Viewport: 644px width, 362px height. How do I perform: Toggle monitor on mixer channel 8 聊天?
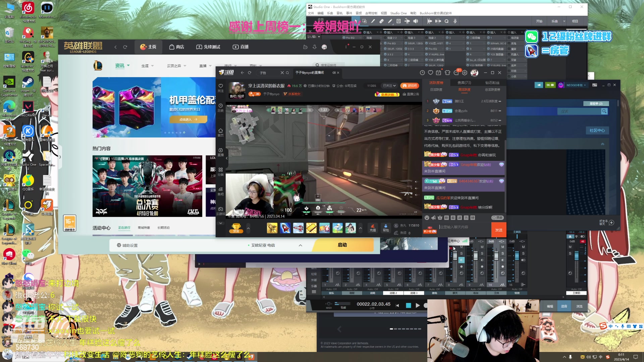pyautogui.click(x=462, y=260)
